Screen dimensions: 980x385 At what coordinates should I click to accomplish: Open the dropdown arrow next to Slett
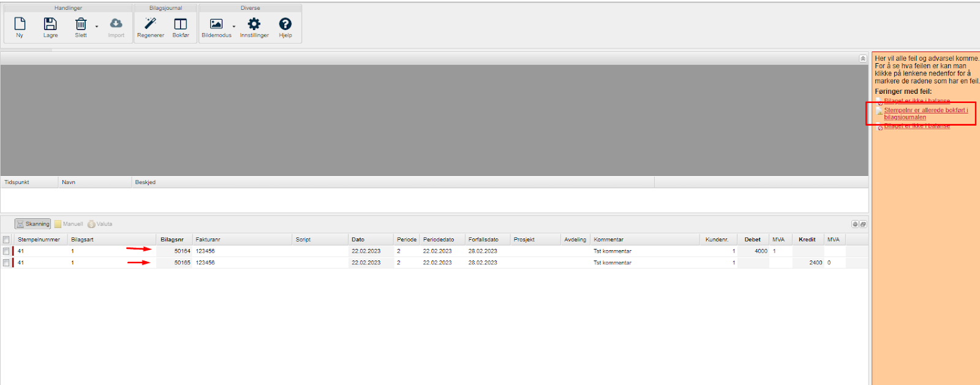coord(97,26)
